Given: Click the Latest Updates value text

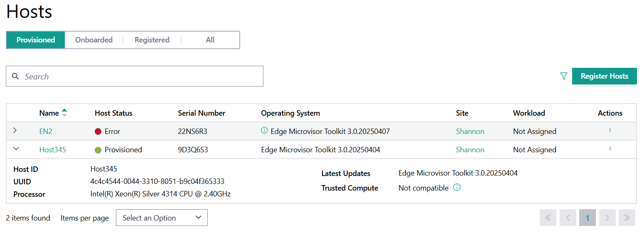Looking at the screenshot, I should [x=458, y=173].
